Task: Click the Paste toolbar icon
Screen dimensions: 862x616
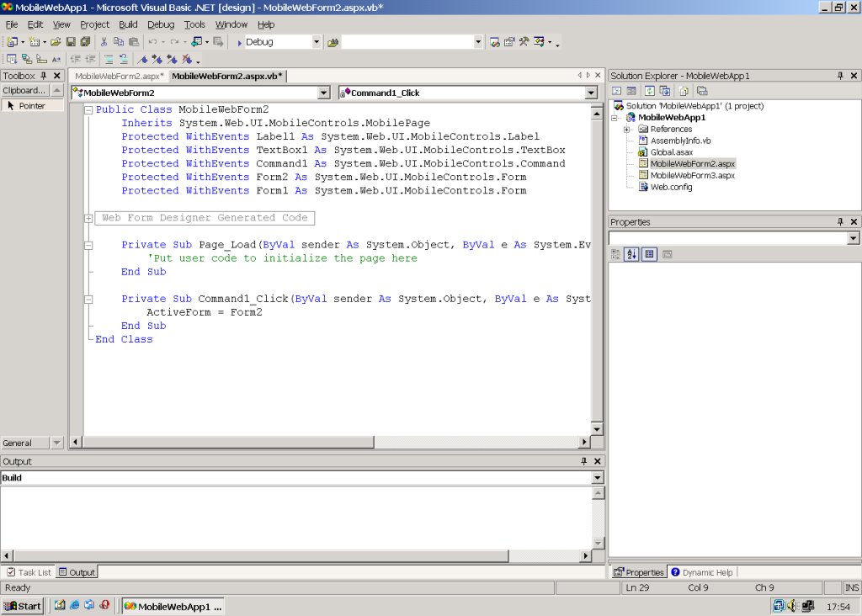Action: pos(134,42)
